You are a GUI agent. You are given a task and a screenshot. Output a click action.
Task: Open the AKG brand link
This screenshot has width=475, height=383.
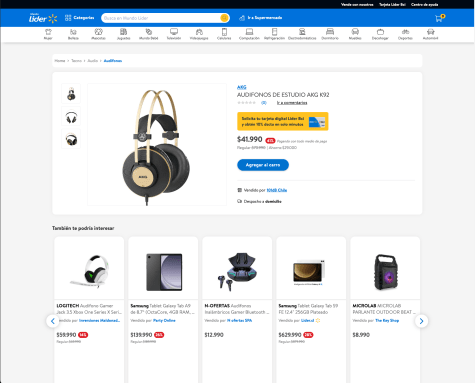click(x=242, y=87)
